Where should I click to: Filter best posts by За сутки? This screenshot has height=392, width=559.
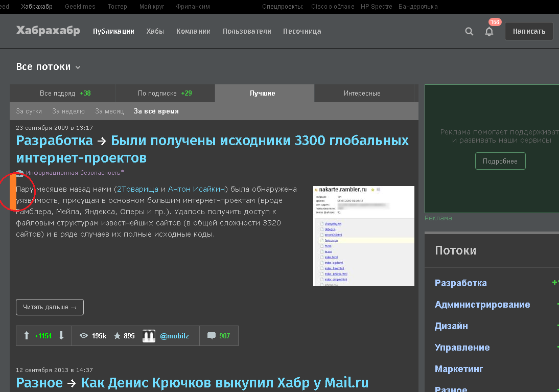click(29, 111)
